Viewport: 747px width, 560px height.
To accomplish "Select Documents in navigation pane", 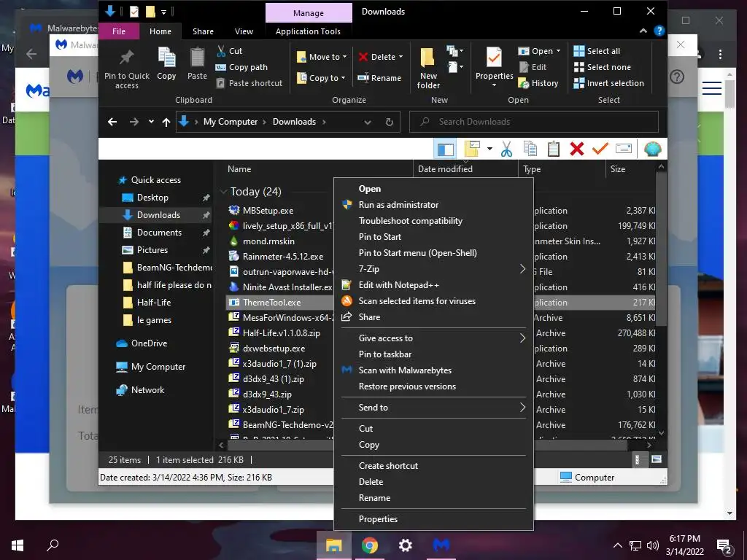I will [x=159, y=233].
